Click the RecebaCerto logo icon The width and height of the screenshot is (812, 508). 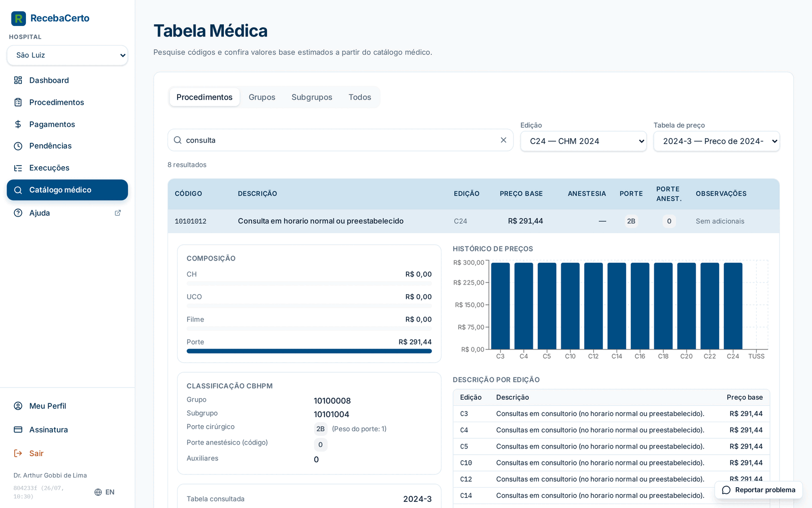pos(18,18)
